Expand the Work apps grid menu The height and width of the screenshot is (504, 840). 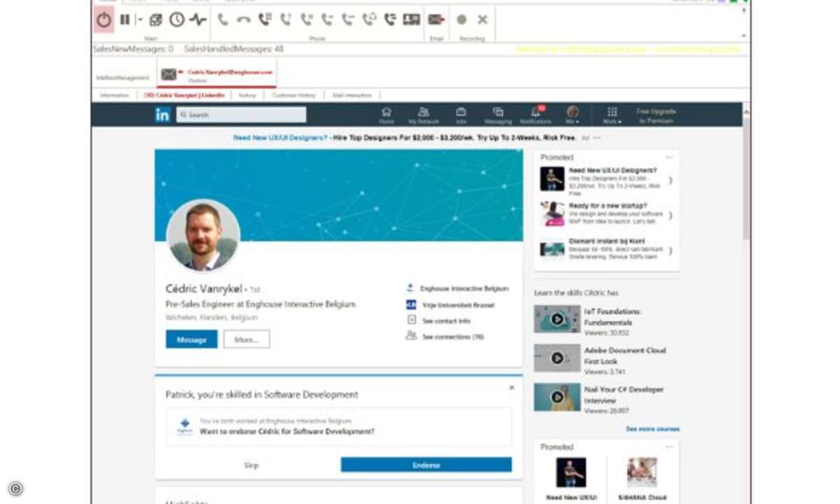pyautogui.click(x=612, y=115)
